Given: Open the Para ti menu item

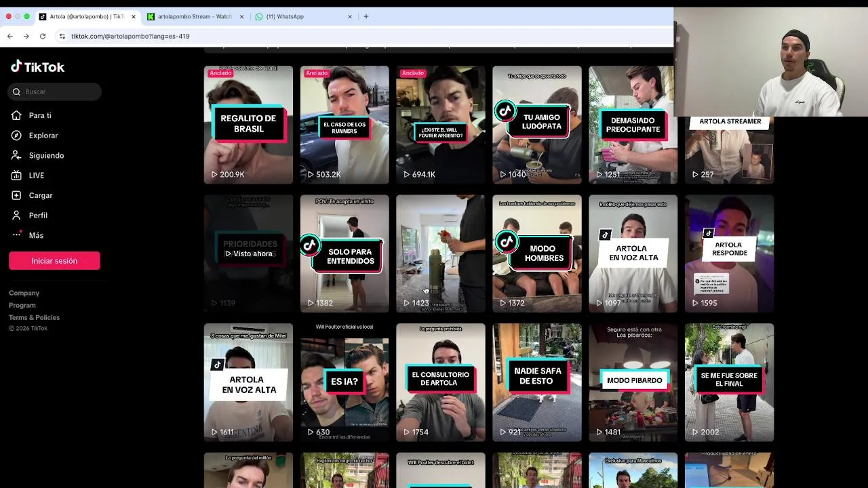Looking at the screenshot, I should click(40, 115).
